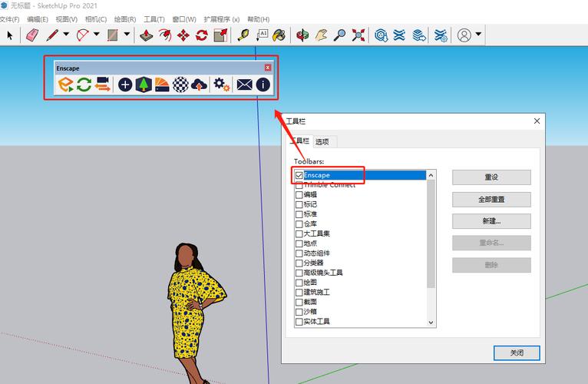This screenshot has width=588, height=384.
Task: Click Enscape feedback envelope icon
Action: click(245, 84)
